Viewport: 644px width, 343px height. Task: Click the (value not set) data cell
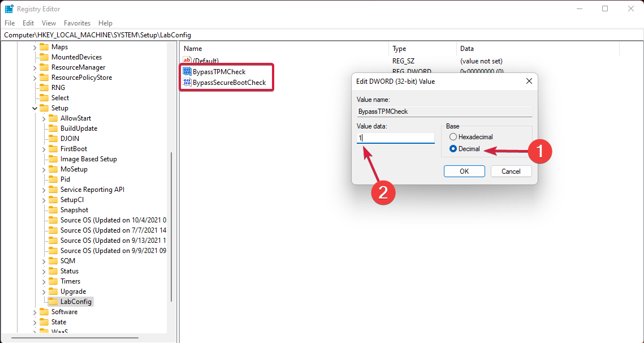[481, 61]
